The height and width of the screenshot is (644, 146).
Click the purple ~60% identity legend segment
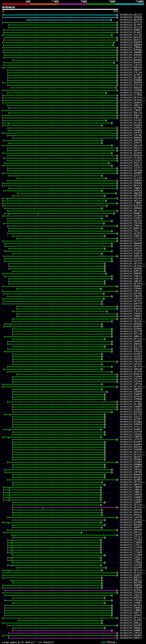[73, 4]
